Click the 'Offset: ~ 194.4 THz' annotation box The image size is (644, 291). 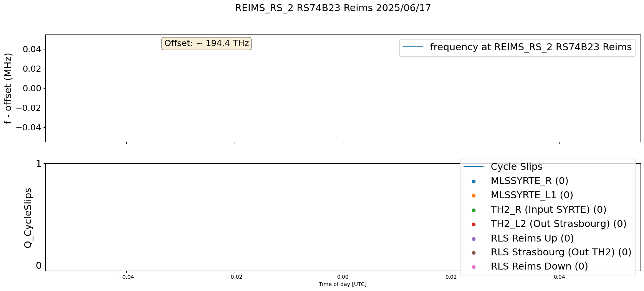(207, 43)
